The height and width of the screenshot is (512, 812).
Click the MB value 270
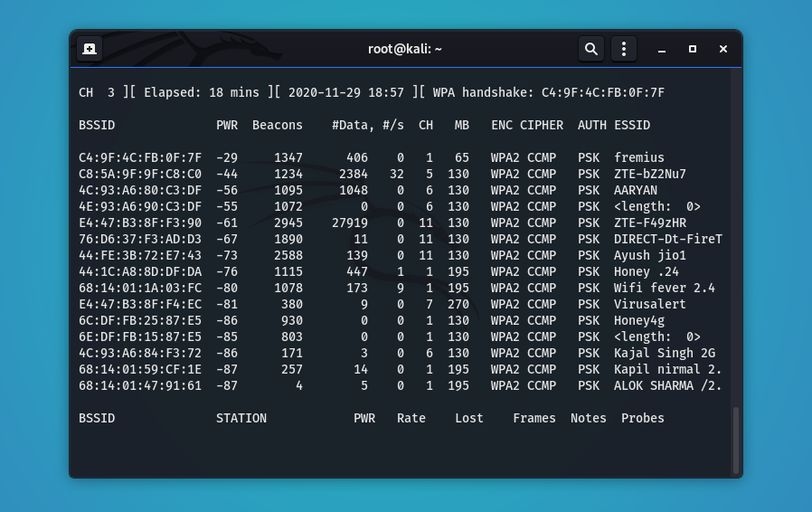[x=458, y=304]
